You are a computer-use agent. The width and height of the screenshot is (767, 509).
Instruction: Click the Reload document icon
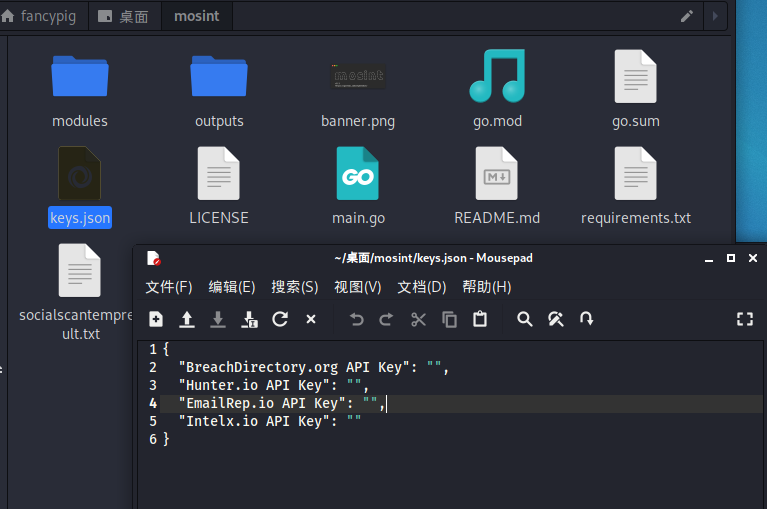[280, 319]
